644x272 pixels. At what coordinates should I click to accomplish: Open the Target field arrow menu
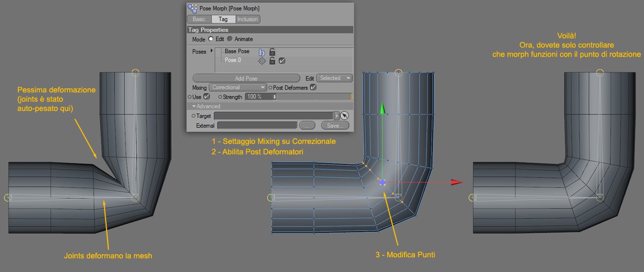click(337, 116)
